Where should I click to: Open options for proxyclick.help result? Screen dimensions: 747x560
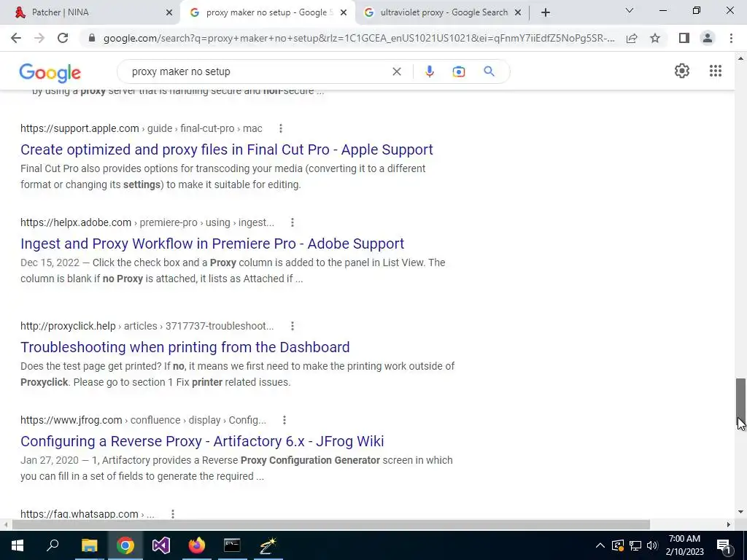[x=293, y=326]
